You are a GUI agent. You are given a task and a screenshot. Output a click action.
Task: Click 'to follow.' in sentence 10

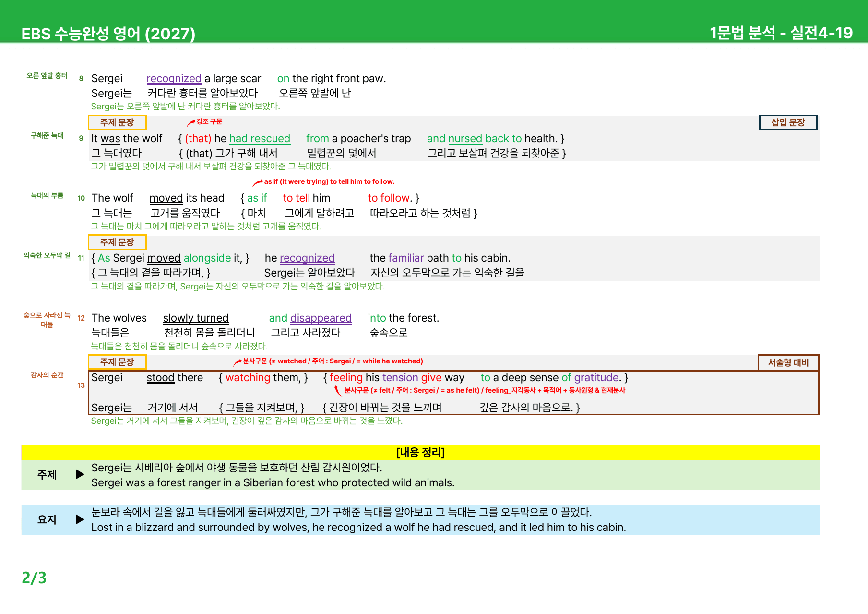[x=390, y=198]
